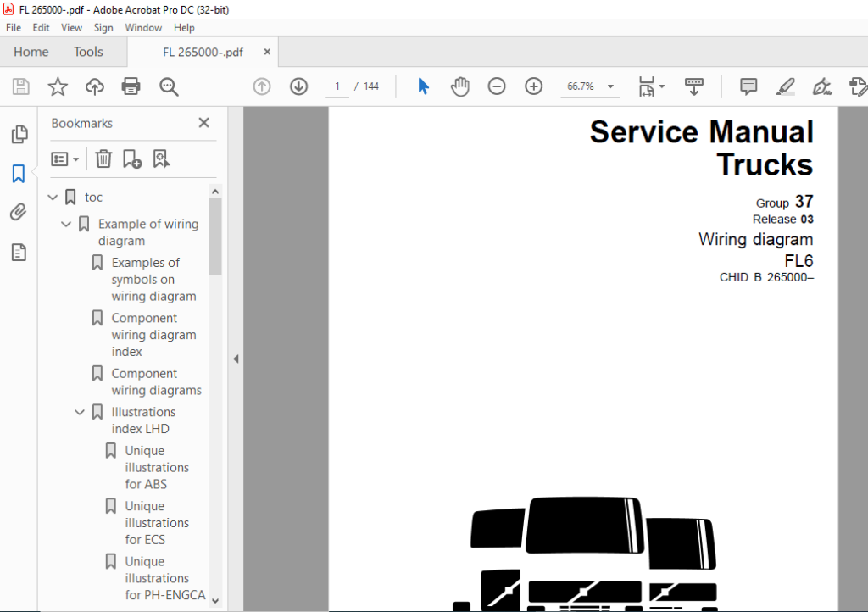Select the FL 265000-.pdf document tab
Screen dimensions: 868x612
(203, 52)
